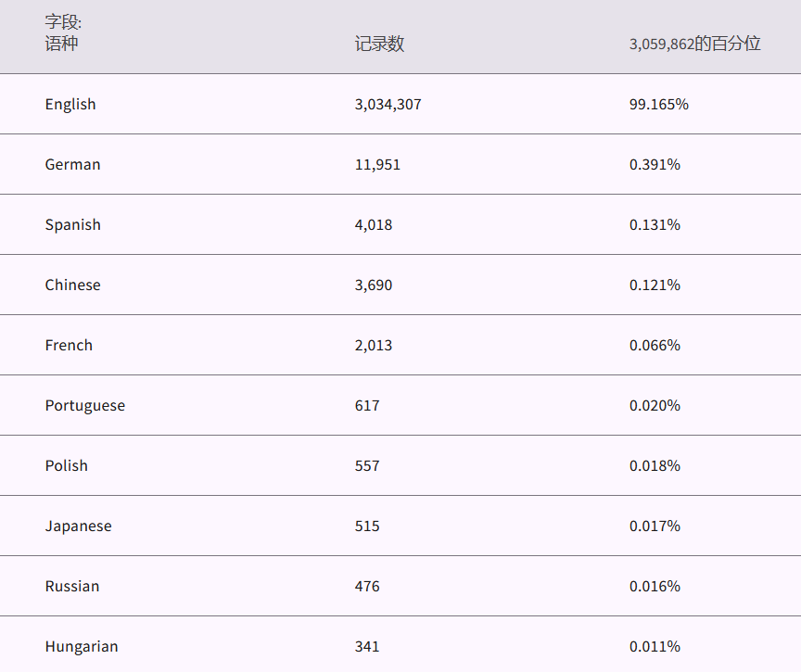The image size is (801, 672).
Task: Click the Spanish row label
Action: pyautogui.click(x=72, y=225)
